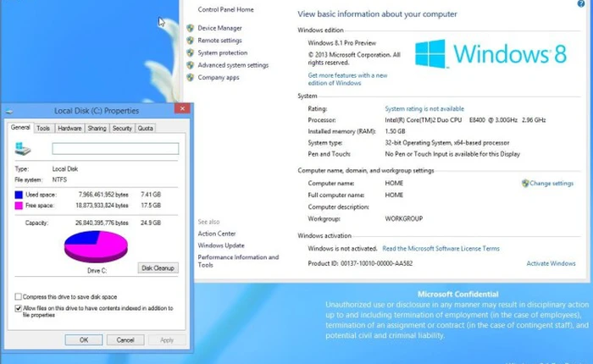Uncheck Allow files to have contents indexed

point(18,308)
